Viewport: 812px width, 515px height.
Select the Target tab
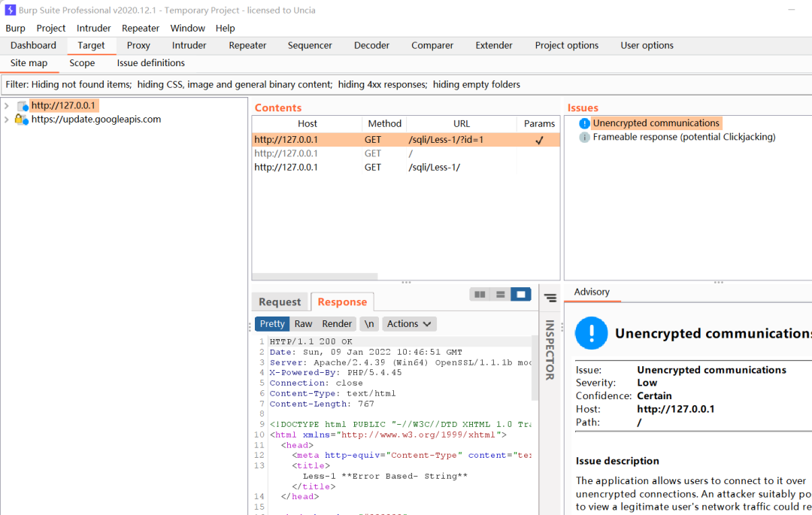coord(91,46)
